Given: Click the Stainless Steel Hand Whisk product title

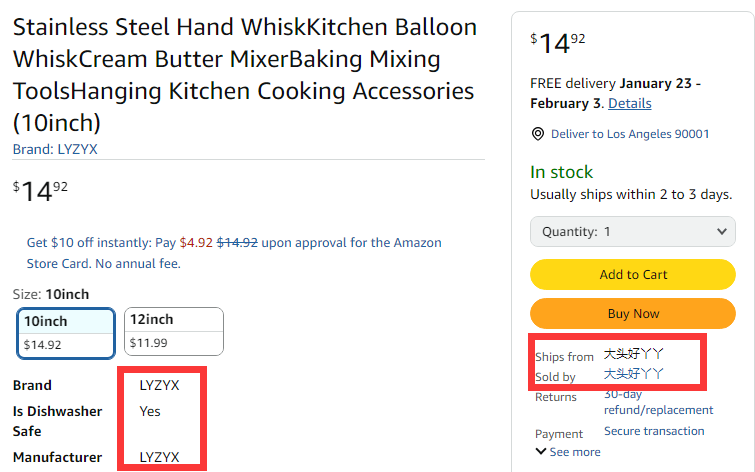Looking at the screenshot, I should [x=243, y=75].
